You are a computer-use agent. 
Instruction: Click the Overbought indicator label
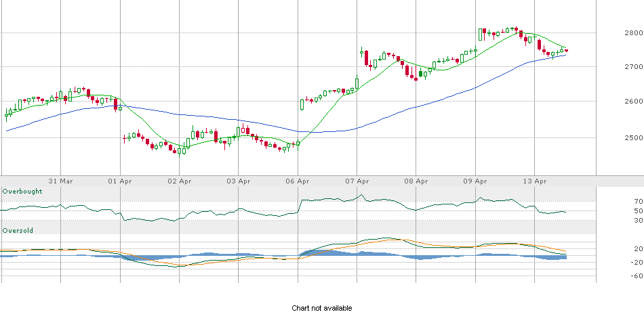click(x=22, y=192)
